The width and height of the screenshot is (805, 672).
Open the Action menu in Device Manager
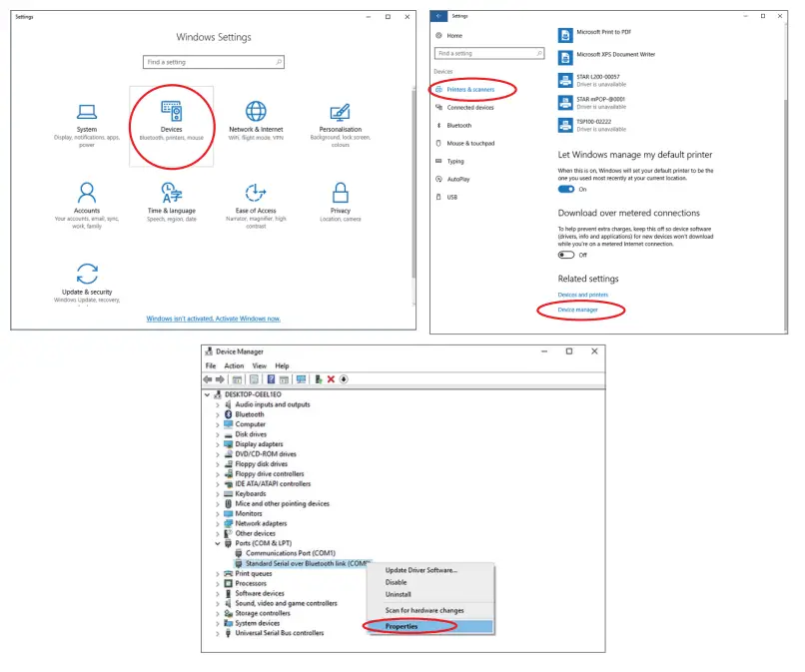click(234, 366)
